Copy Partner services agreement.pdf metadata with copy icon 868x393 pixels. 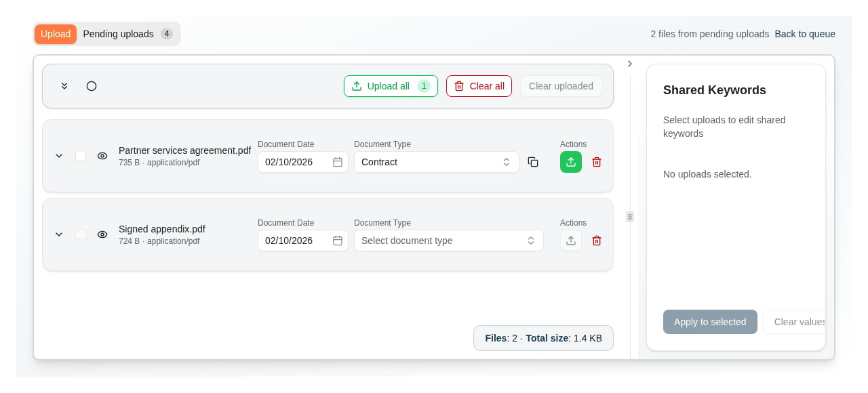coord(533,162)
